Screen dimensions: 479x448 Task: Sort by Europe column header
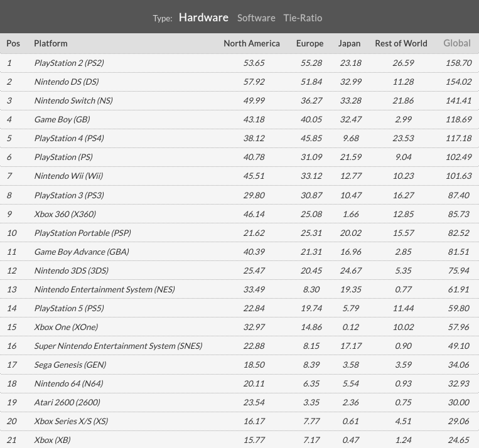pos(309,43)
